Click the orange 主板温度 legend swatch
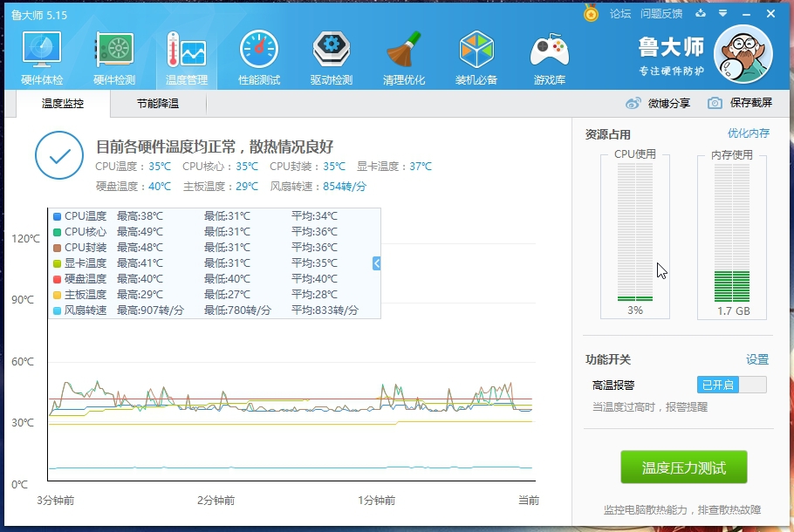This screenshot has width=794, height=532. click(x=58, y=295)
